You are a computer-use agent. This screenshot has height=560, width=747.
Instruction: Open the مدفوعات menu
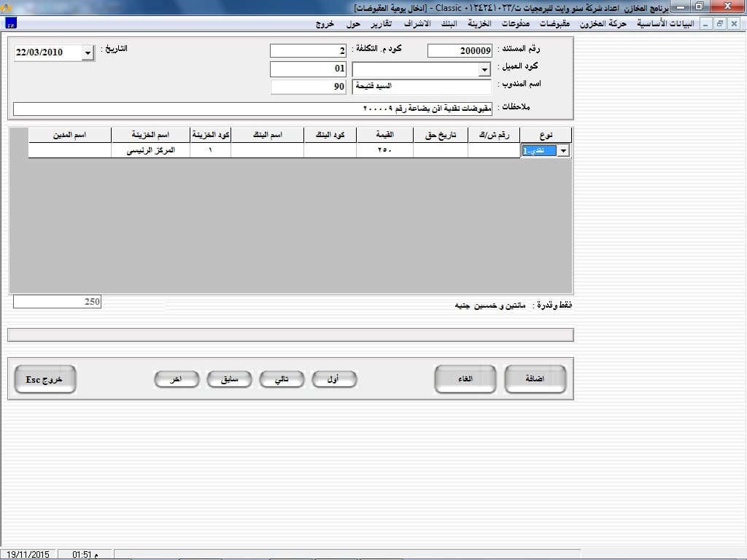tap(516, 24)
